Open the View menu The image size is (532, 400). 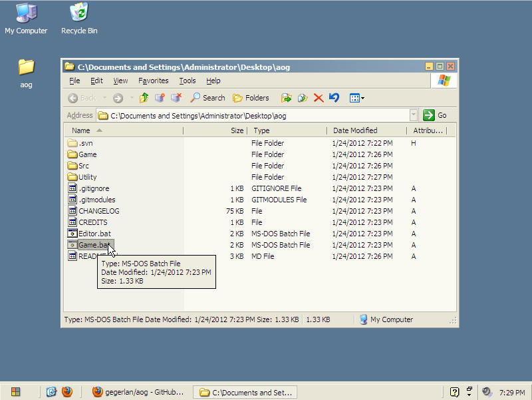[120, 81]
